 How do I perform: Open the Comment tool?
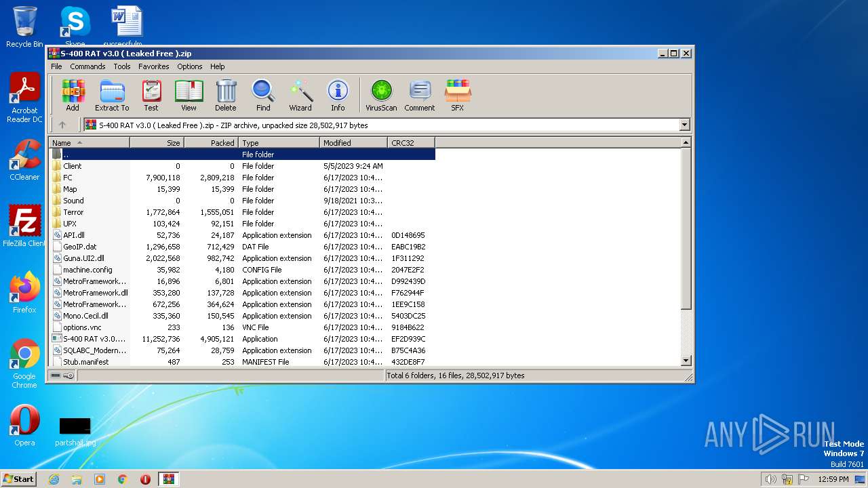pos(420,96)
